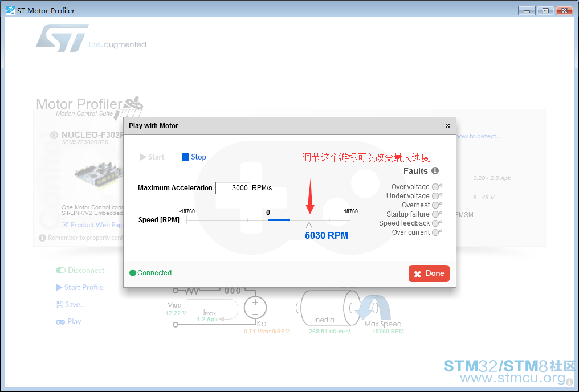Open Play gamepad option in main window
This screenshot has width=579, height=392.
69,322
